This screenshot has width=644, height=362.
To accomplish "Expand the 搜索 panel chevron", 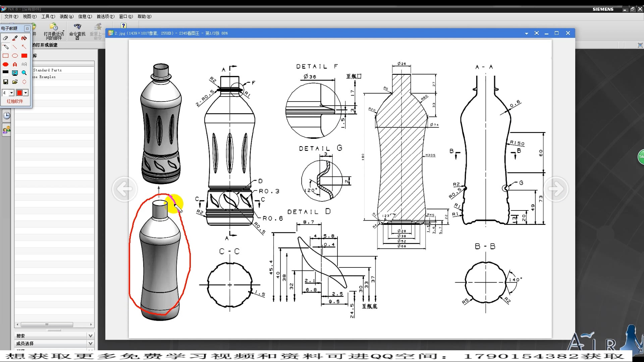I will 90,336.
